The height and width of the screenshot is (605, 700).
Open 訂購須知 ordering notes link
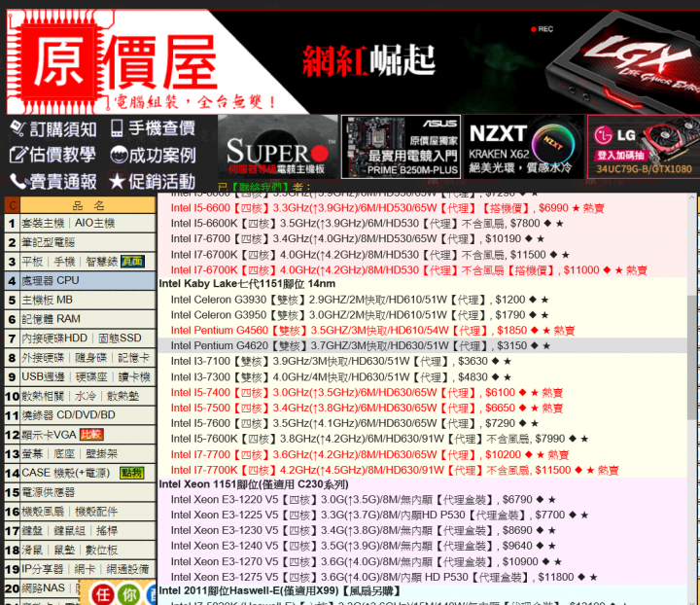coord(54,129)
